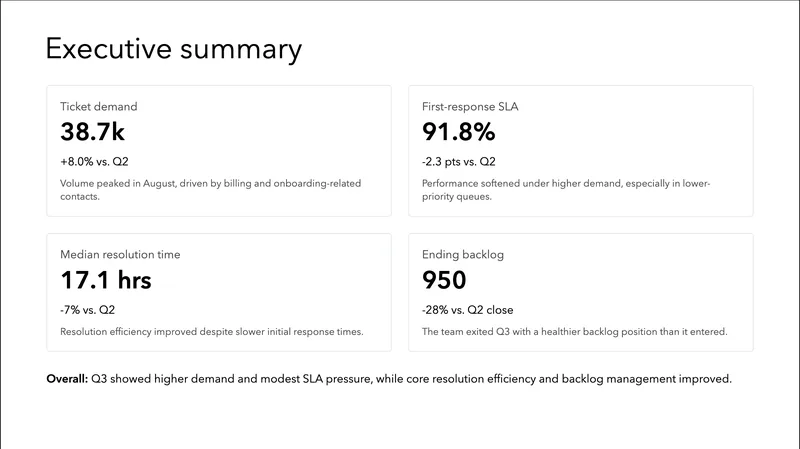Click the bold Overall label
800x449 pixels.
tap(67, 380)
